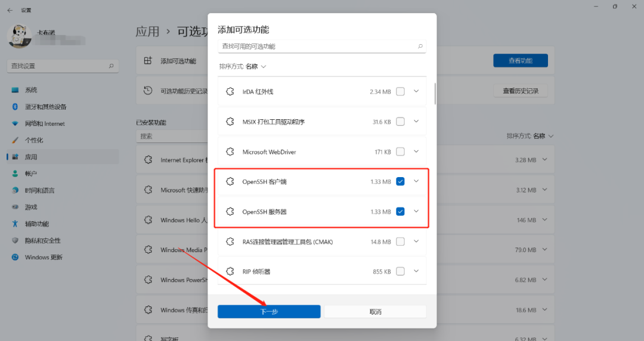Click the 下一步 button

pos(269,311)
